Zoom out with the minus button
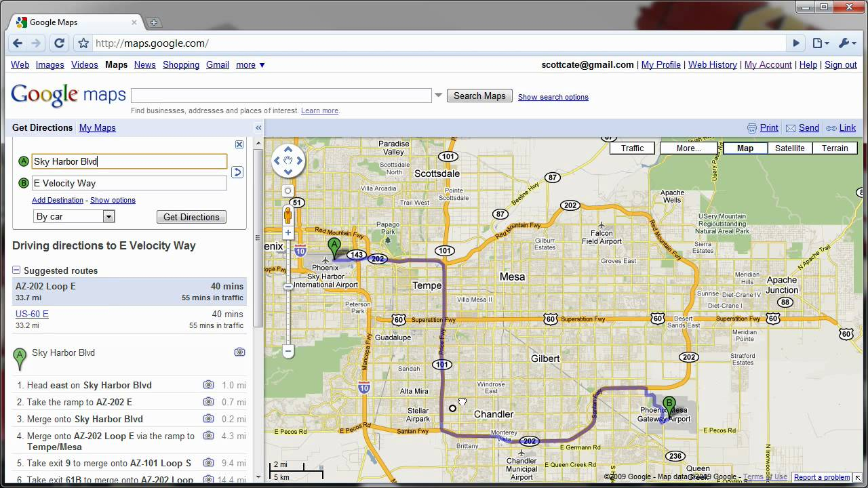Viewport: 868px width, 488px height. (x=288, y=351)
